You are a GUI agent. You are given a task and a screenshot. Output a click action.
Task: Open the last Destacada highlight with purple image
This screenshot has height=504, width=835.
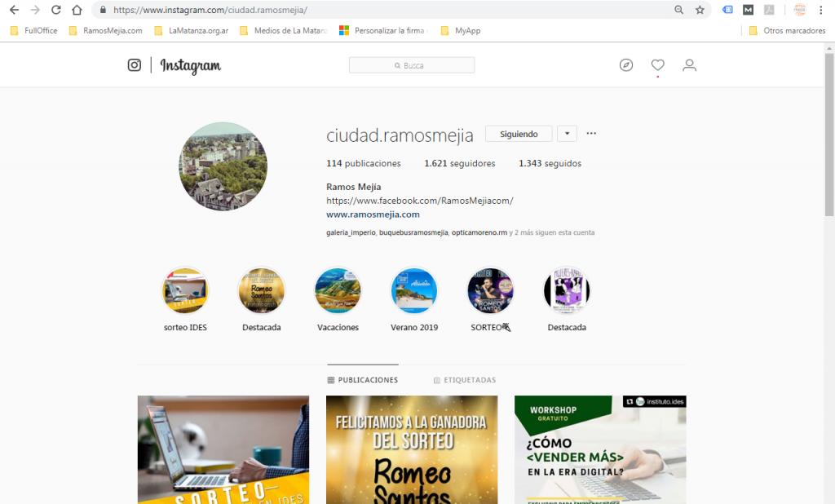pos(567,291)
